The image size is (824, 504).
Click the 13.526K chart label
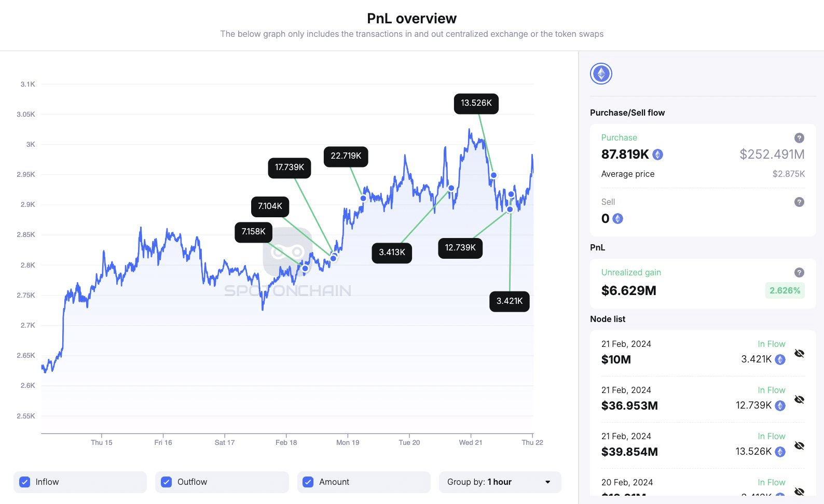(x=476, y=103)
